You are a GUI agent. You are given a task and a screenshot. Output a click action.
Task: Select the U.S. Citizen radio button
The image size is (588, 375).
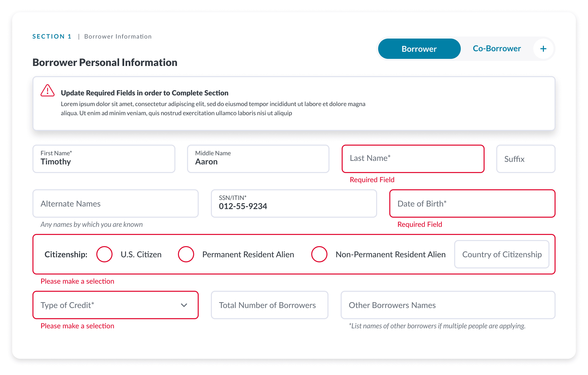coord(104,254)
